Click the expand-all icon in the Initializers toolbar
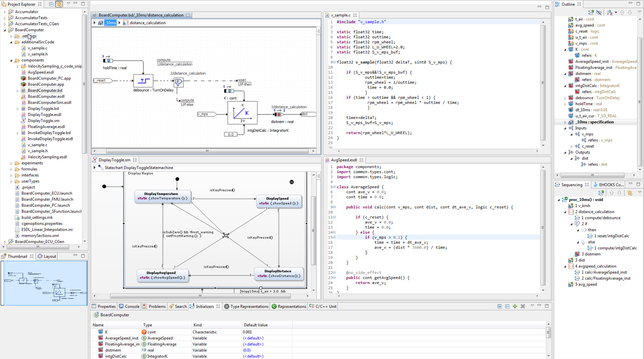The height and width of the screenshot is (359, 644). (x=500, y=306)
